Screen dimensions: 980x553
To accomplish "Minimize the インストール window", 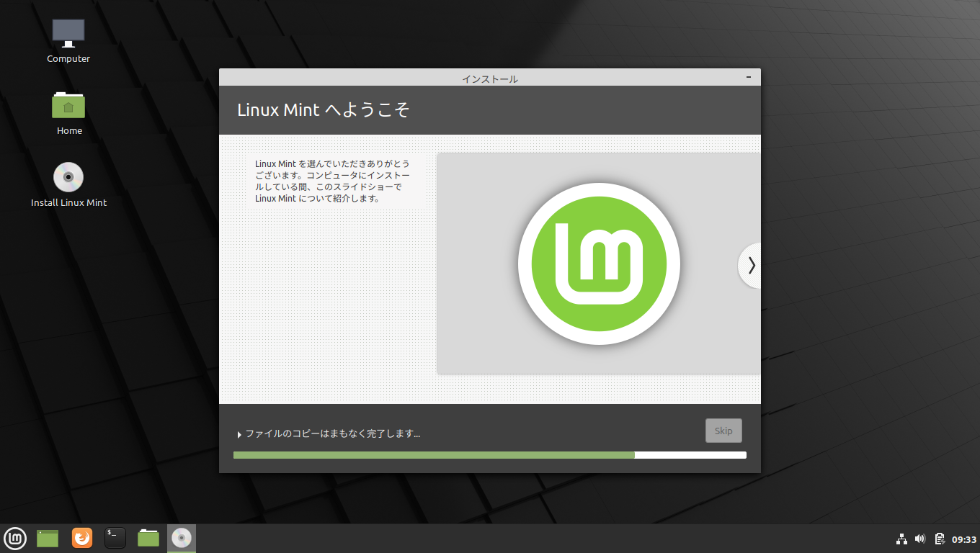I will [x=749, y=76].
